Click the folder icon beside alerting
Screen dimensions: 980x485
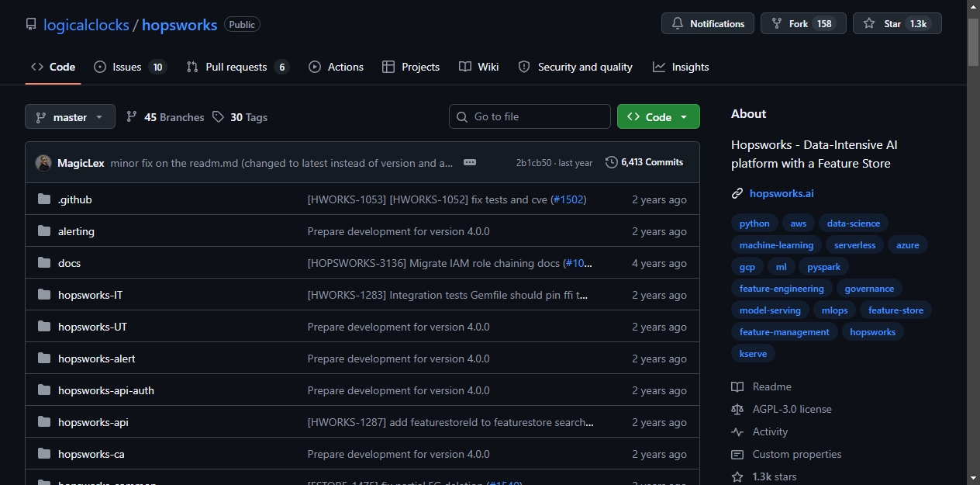coord(44,231)
